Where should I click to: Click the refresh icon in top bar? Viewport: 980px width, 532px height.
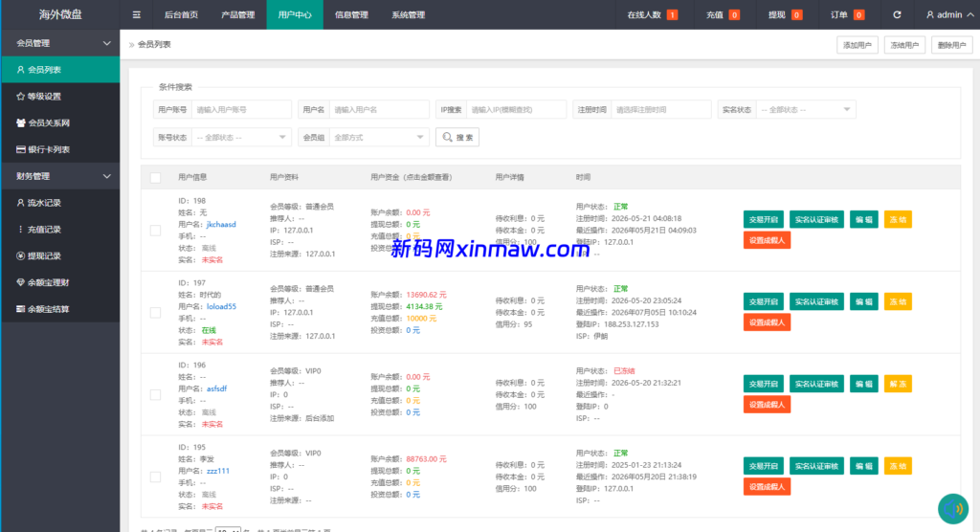click(897, 14)
